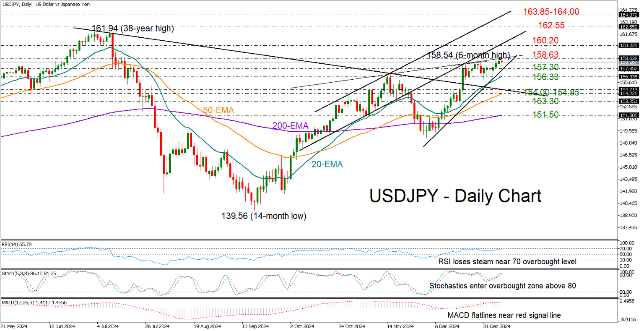
Task: Click the "148.040" price axis value
Action: pos(628,143)
